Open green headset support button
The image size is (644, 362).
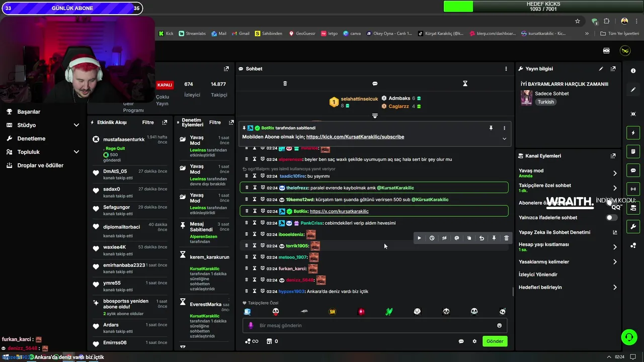tap(628, 337)
